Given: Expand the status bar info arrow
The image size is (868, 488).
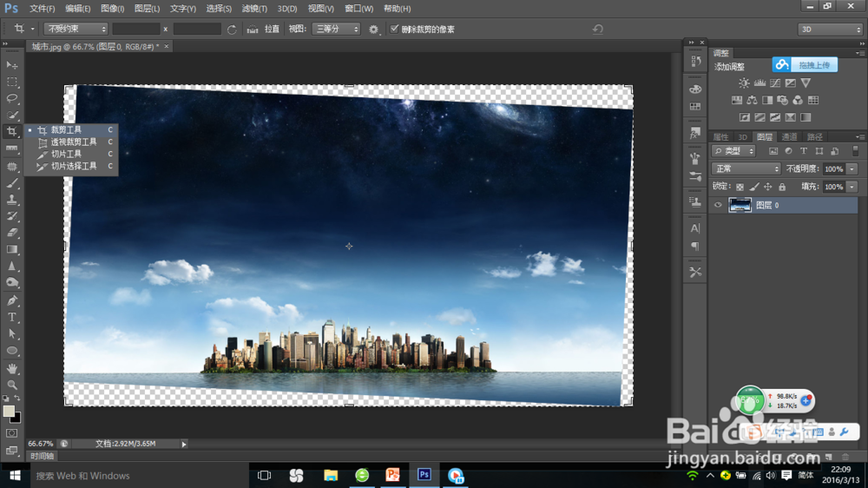Looking at the screenshot, I should point(184,444).
